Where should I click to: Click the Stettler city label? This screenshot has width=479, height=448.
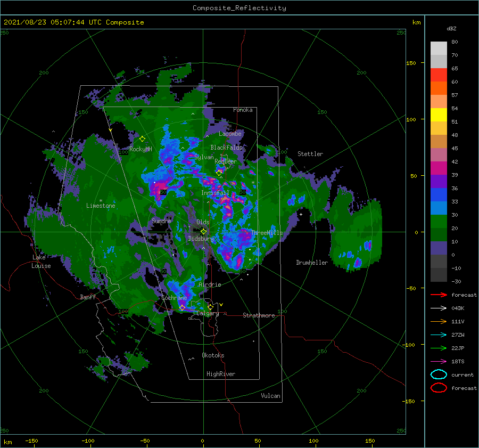[310, 154]
